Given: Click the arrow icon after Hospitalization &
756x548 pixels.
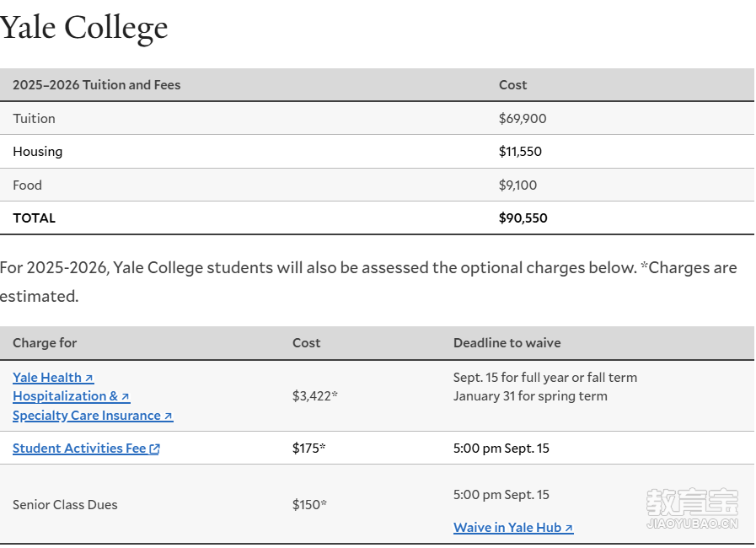Looking at the screenshot, I should [x=126, y=397].
